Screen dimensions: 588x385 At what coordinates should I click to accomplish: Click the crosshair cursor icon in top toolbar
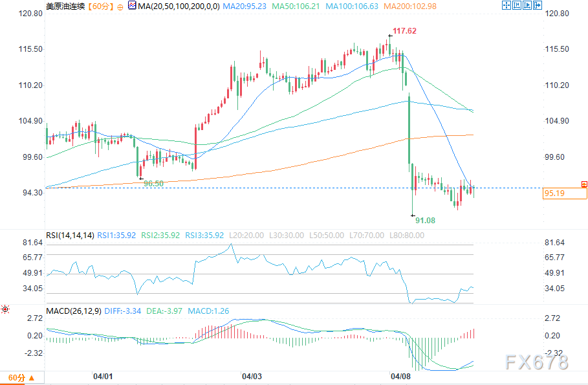point(508,6)
